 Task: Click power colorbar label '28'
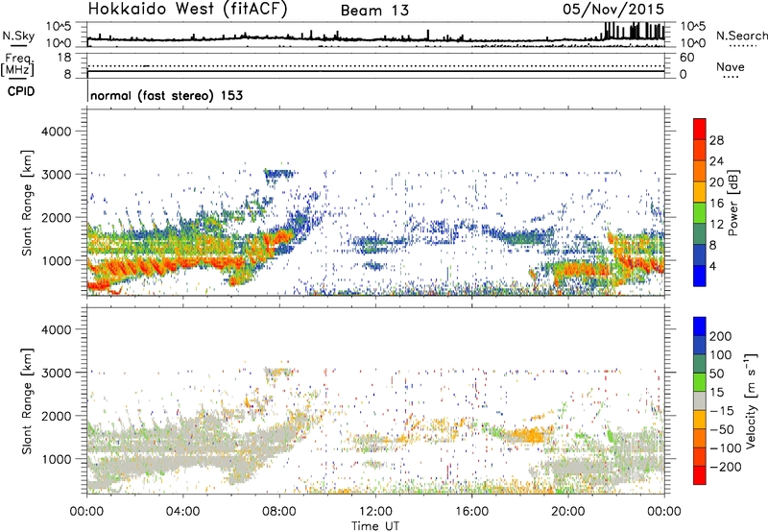coord(716,140)
